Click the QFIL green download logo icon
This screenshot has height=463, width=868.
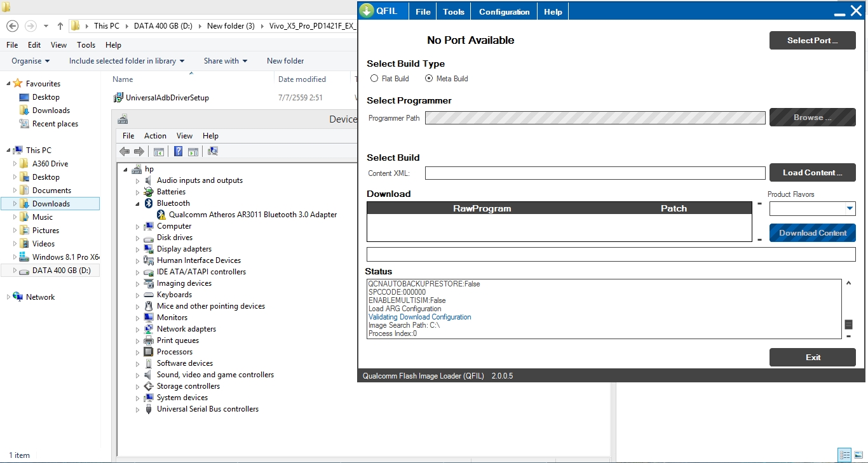(x=367, y=11)
